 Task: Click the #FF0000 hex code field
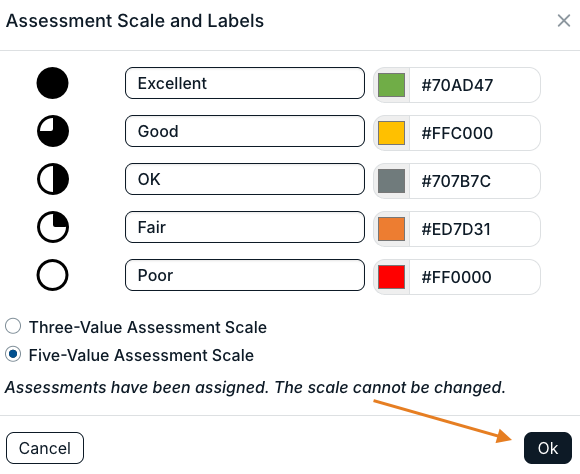tap(475, 277)
